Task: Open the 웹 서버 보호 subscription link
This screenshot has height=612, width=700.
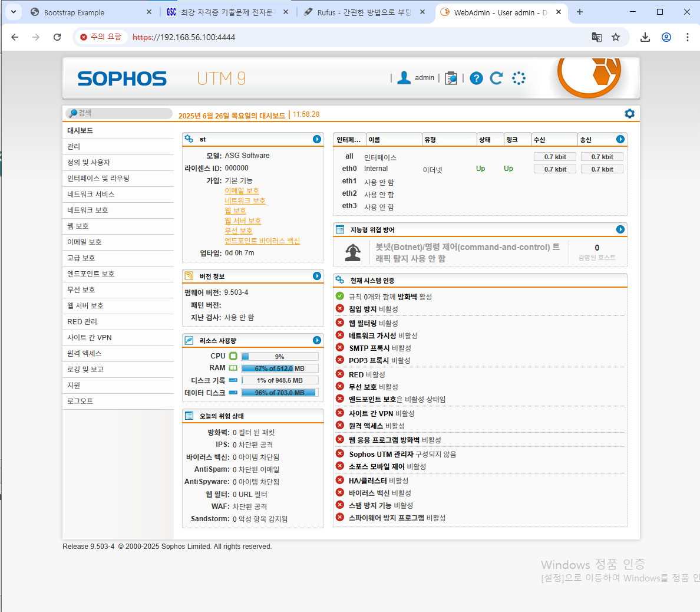Action: click(243, 221)
